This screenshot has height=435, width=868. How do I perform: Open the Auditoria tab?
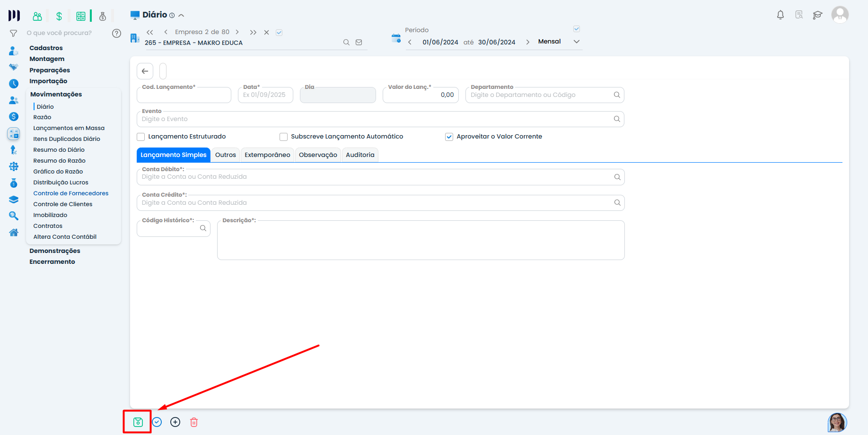coord(360,155)
